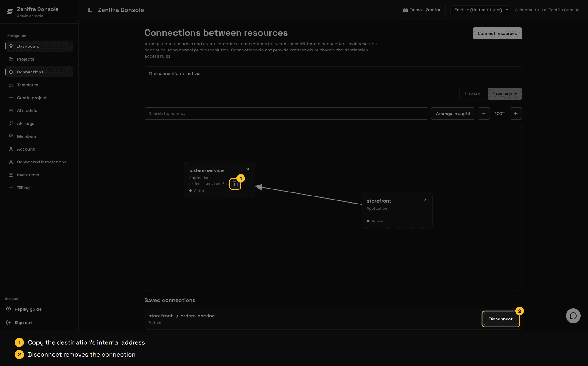
Task: Open Dashboard from the sidebar
Action: click(x=39, y=46)
